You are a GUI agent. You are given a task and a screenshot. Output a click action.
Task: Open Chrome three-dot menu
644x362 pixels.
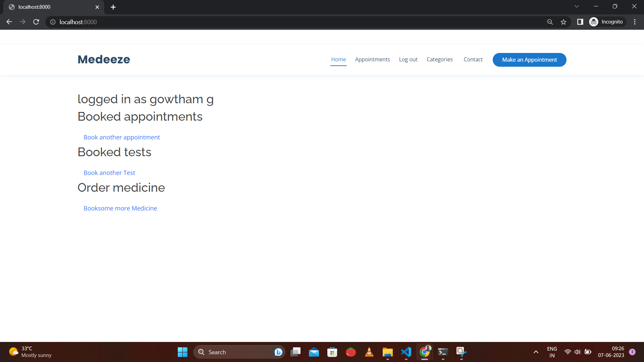pos(635,22)
